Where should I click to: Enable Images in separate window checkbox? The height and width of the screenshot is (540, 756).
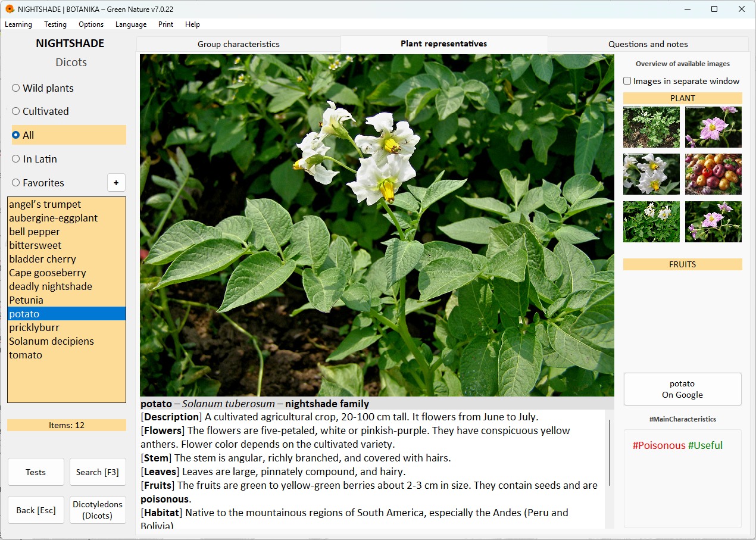point(682,81)
